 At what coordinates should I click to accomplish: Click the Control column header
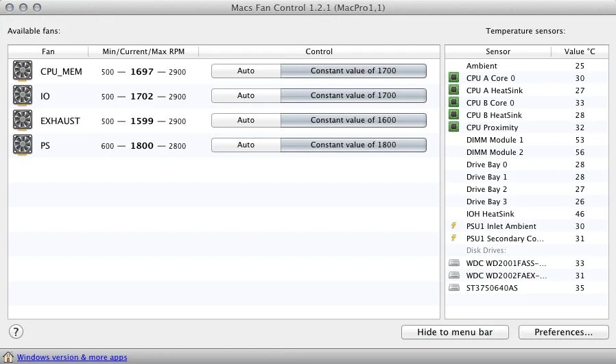pos(319,51)
